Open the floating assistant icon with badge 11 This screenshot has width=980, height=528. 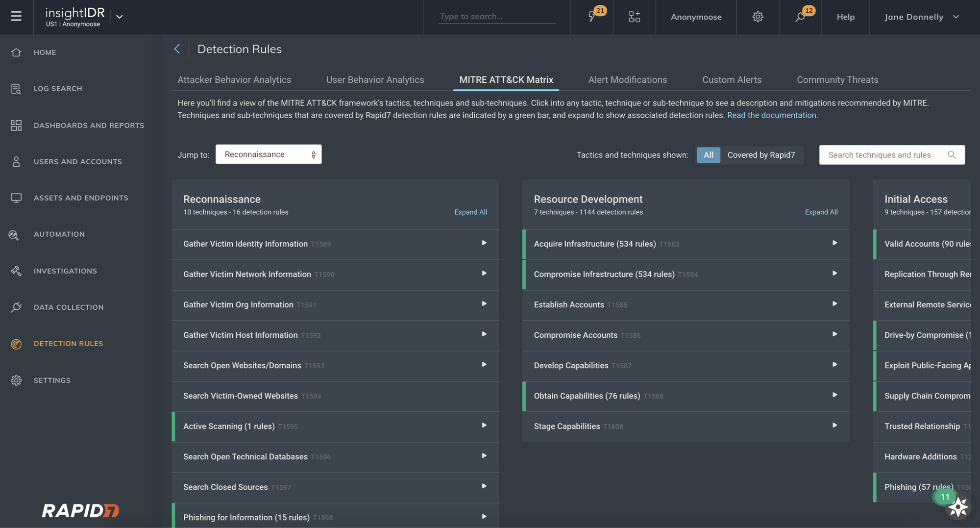point(957,507)
